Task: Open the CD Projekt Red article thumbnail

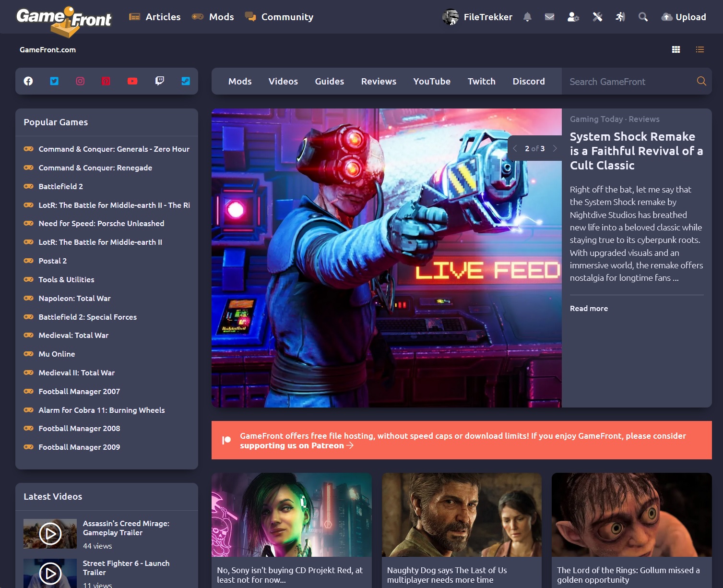Action: (292, 515)
